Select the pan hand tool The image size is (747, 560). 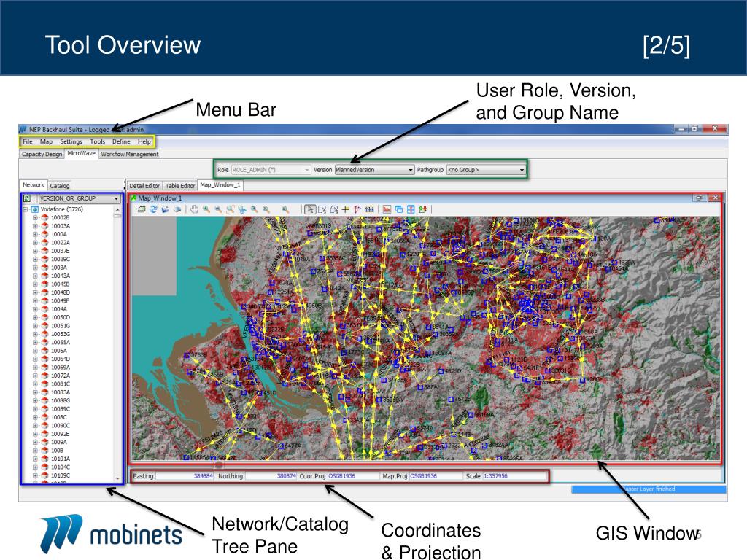[x=194, y=209]
